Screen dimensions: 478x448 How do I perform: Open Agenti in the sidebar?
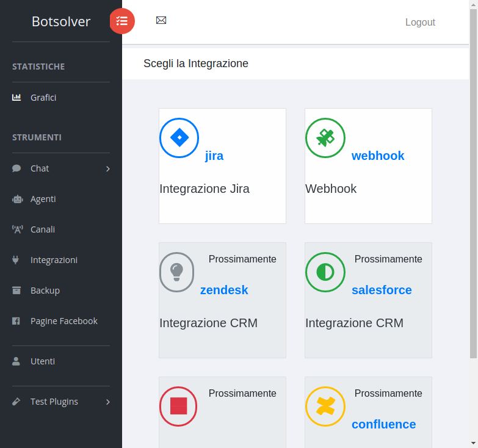(43, 199)
